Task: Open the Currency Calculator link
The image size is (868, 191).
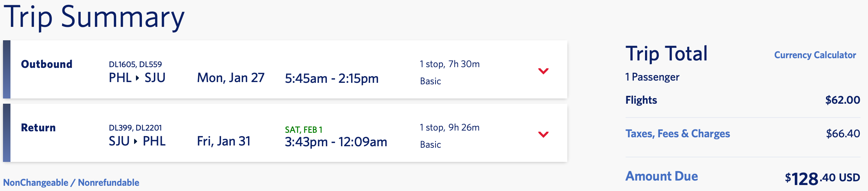Action: tap(815, 55)
